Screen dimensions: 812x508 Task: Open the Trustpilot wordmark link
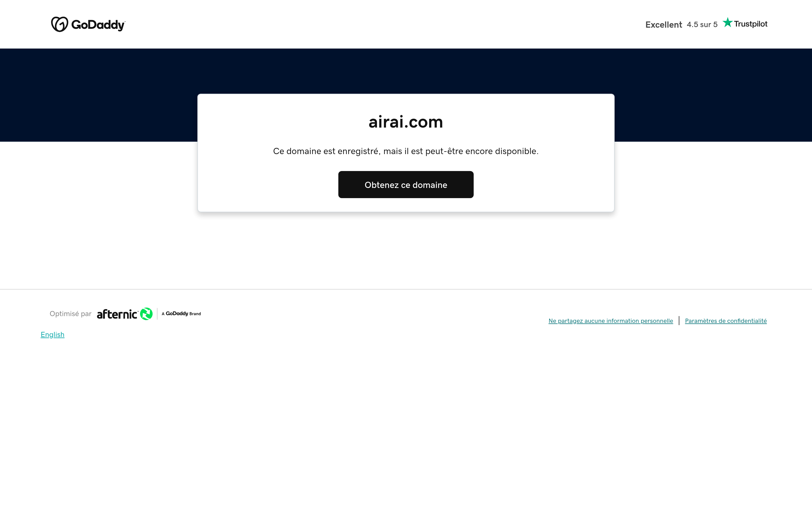pos(751,24)
